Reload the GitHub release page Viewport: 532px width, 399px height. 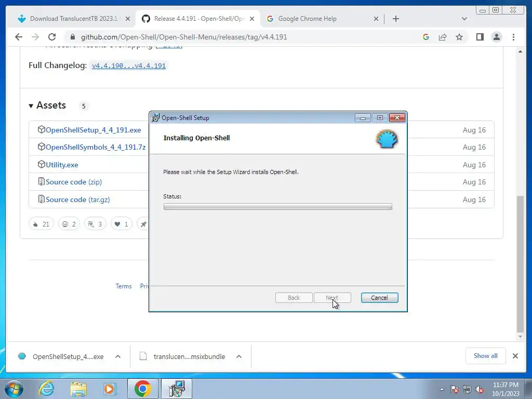point(52,37)
